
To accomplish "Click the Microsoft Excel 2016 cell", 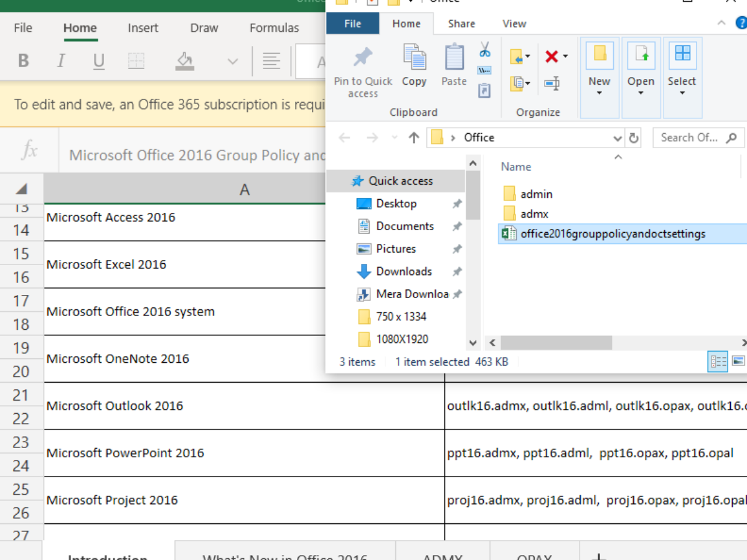I will tap(244, 264).
